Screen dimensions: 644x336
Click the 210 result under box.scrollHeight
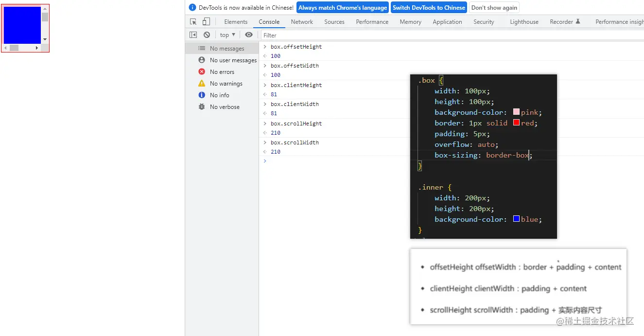point(276,133)
